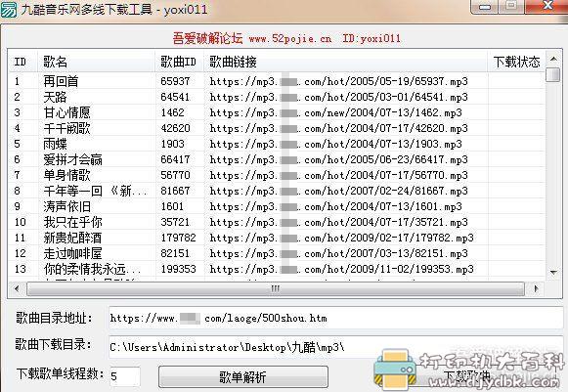Click the 歌曲下载目录 path input field
The height and width of the screenshot is (392, 568).
click(x=335, y=347)
